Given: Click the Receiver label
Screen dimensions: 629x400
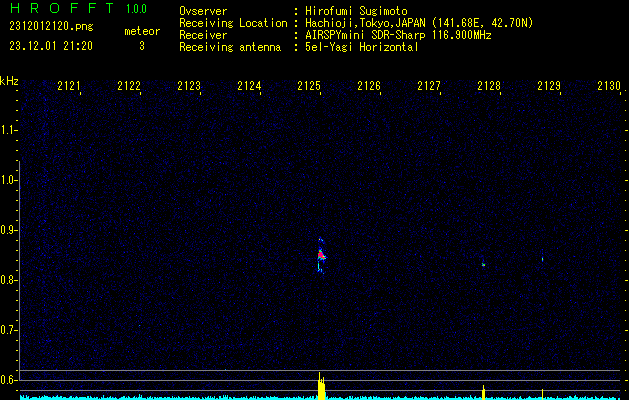Looking at the screenshot, I should point(203,35).
